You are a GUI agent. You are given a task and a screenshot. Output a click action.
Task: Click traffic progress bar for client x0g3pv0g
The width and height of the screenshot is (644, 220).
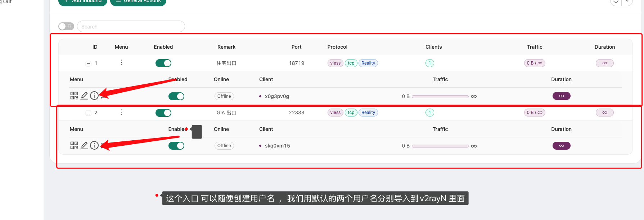click(440, 97)
